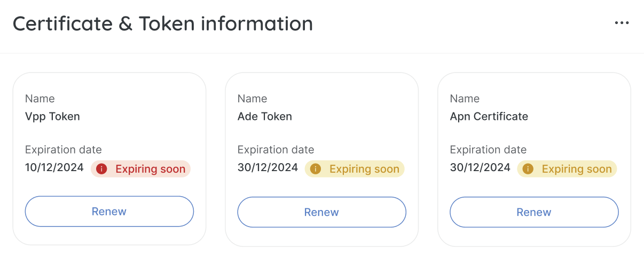
Task: Click the red info icon on Vpp Token
Action: click(x=102, y=169)
